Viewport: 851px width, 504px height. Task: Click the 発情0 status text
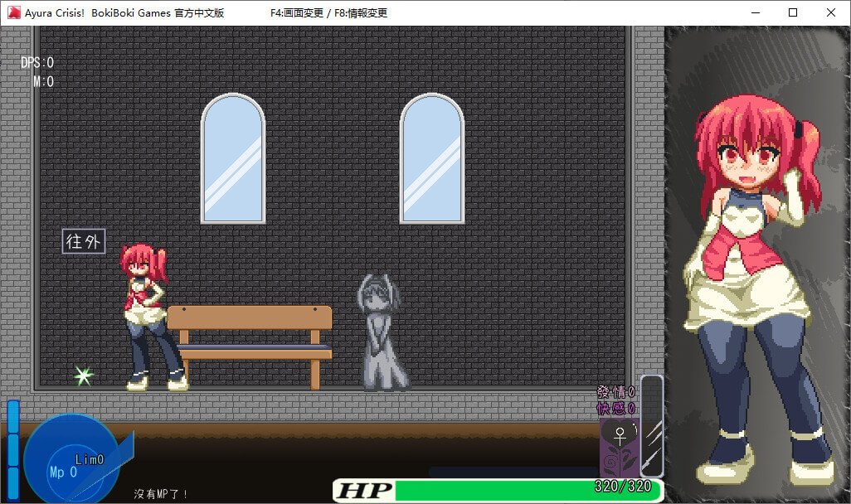tap(615, 392)
